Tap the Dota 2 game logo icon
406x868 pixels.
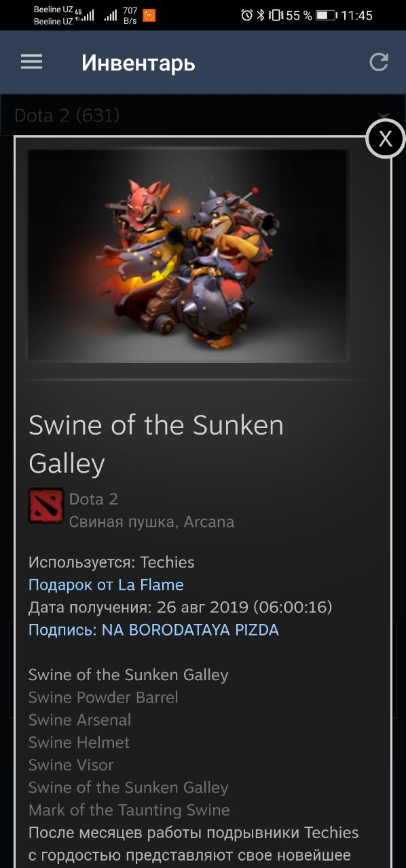[x=46, y=506]
